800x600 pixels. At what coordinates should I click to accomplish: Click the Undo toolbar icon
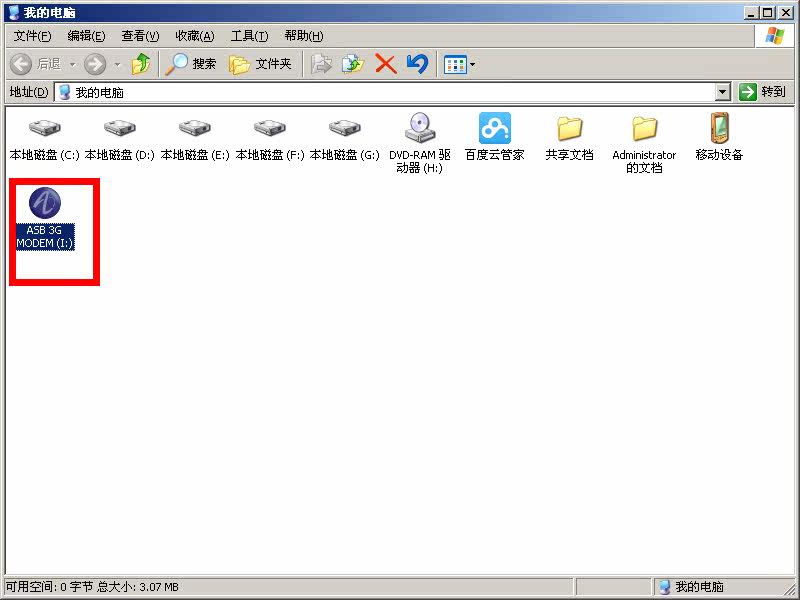click(417, 64)
